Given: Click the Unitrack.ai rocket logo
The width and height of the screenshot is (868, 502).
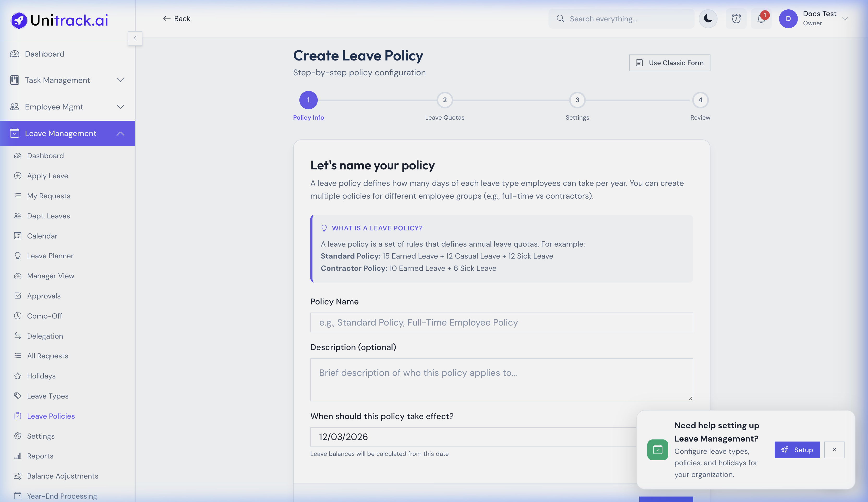Looking at the screenshot, I should [19, 20].
